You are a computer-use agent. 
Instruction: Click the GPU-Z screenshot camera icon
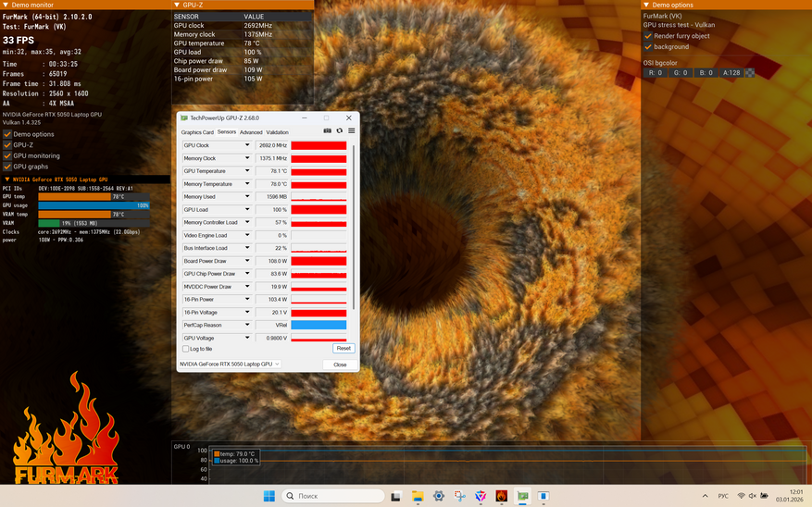(327, 131)
